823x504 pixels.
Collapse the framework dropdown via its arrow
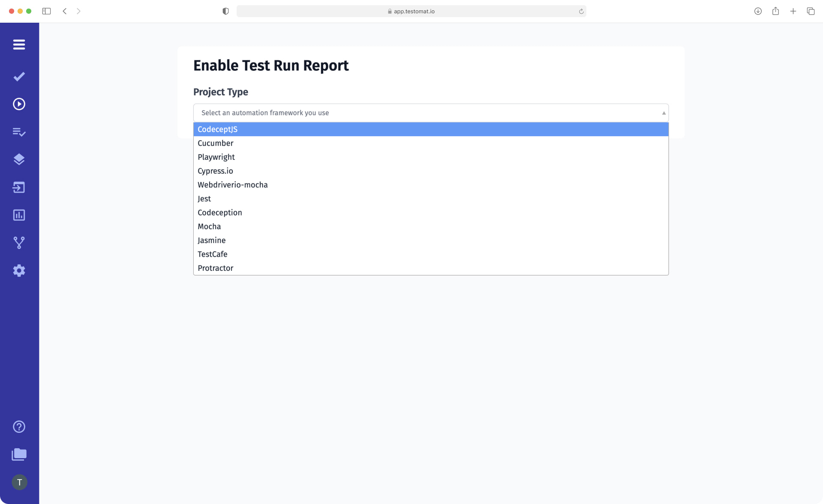click(x=663, y=112)
